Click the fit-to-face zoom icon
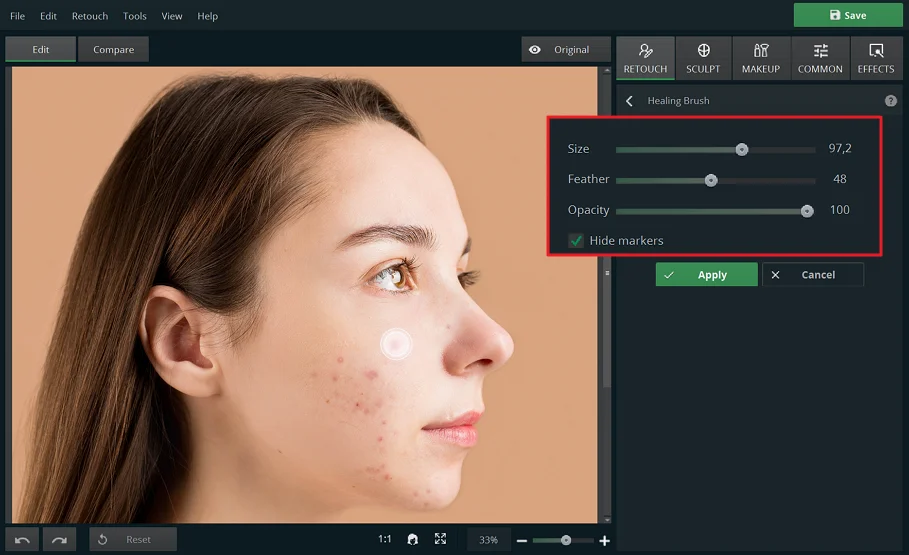The height and width of the screenshot is (555, 909). click(x=413, y=539)
